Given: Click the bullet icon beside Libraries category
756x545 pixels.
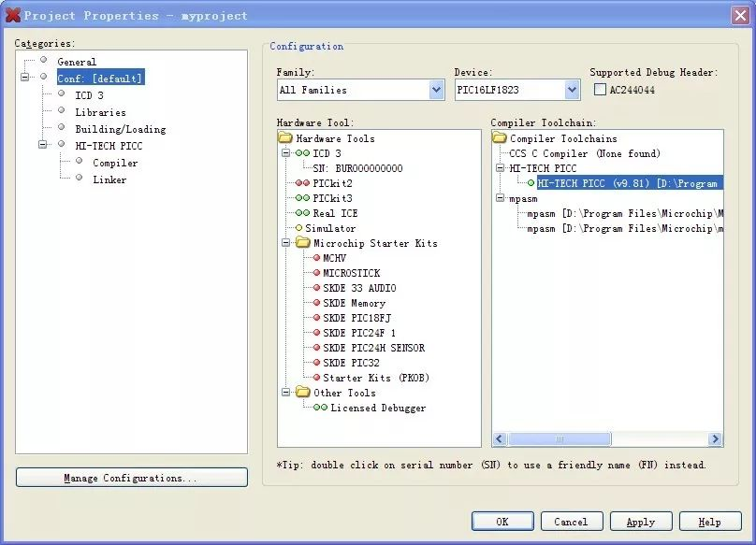Looking at the screenshot, I should coord(61,110).
